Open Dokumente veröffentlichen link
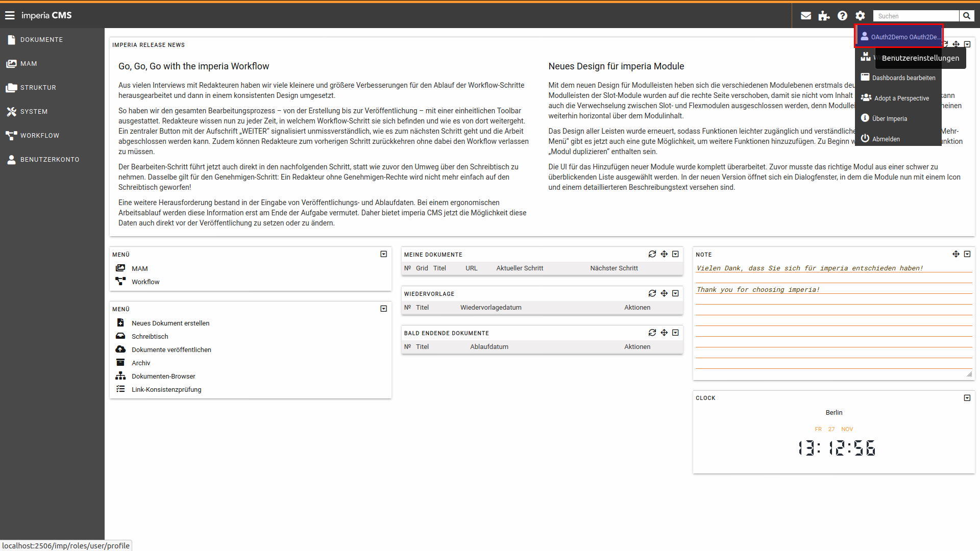Image resolution: width=980 pixels, height=551 pixels. tap(171, 350)
